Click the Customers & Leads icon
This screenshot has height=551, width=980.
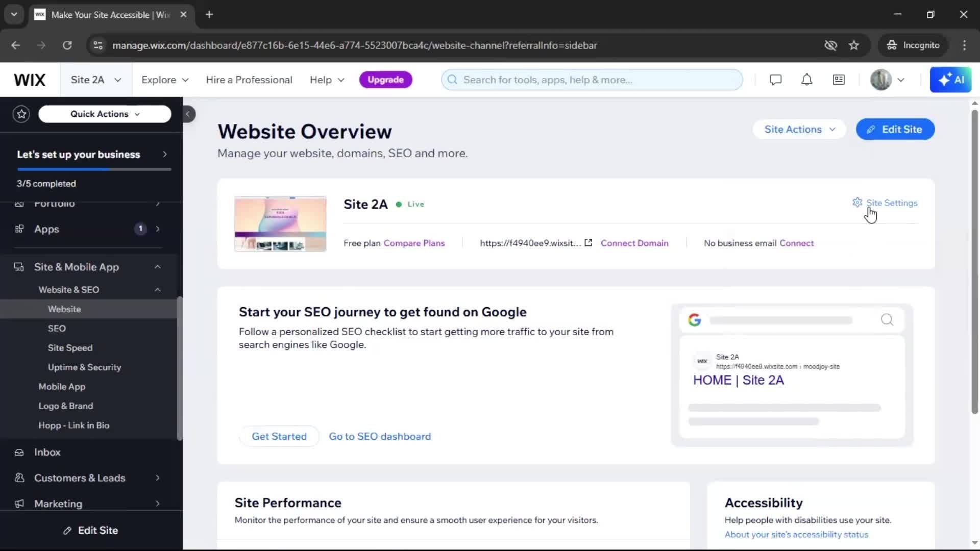click(19, 478)
